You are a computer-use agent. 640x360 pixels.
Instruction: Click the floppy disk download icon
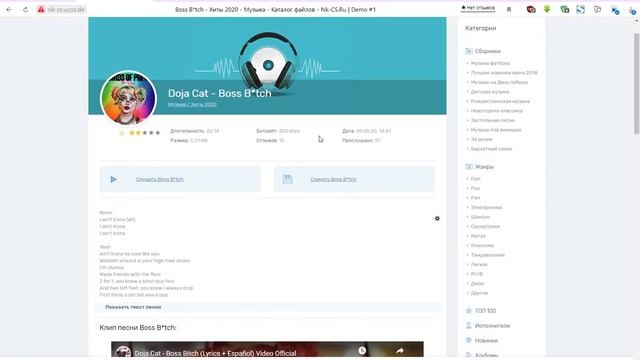[287, 179]
